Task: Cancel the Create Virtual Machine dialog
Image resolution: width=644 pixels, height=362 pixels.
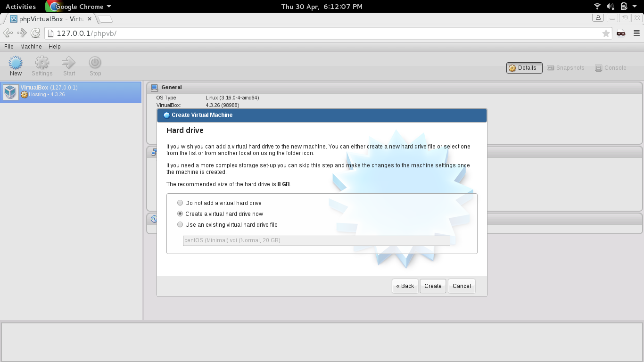Action: 462,286
